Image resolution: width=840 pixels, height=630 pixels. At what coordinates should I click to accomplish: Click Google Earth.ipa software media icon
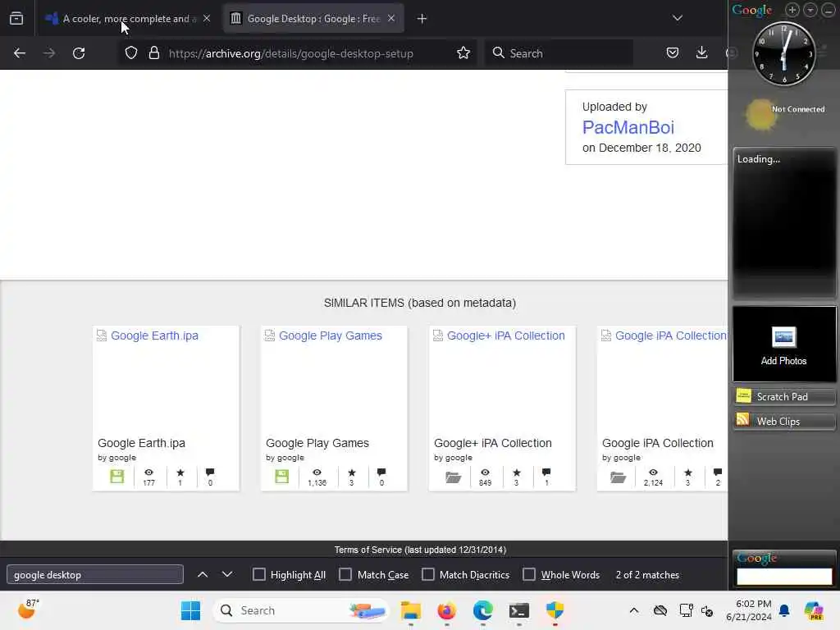point(116,477)
